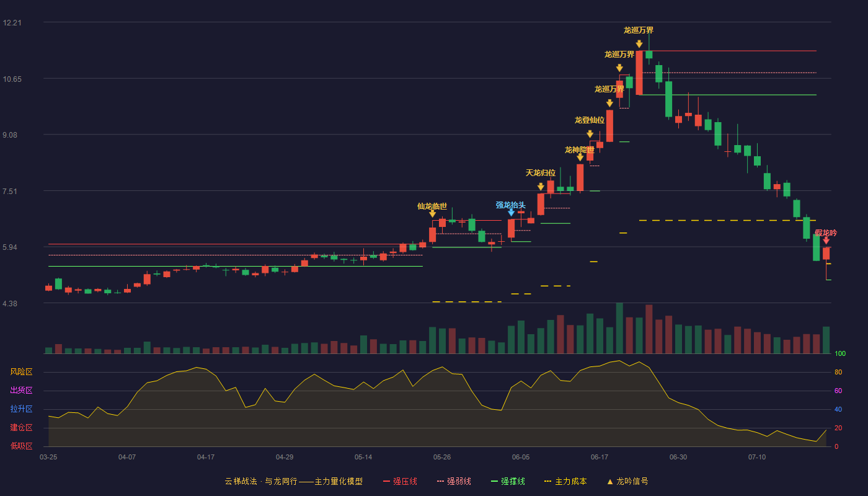This screenshot has height=496, width=868.
Task: Click the 03-25 date label
Action: coord(48,457)
